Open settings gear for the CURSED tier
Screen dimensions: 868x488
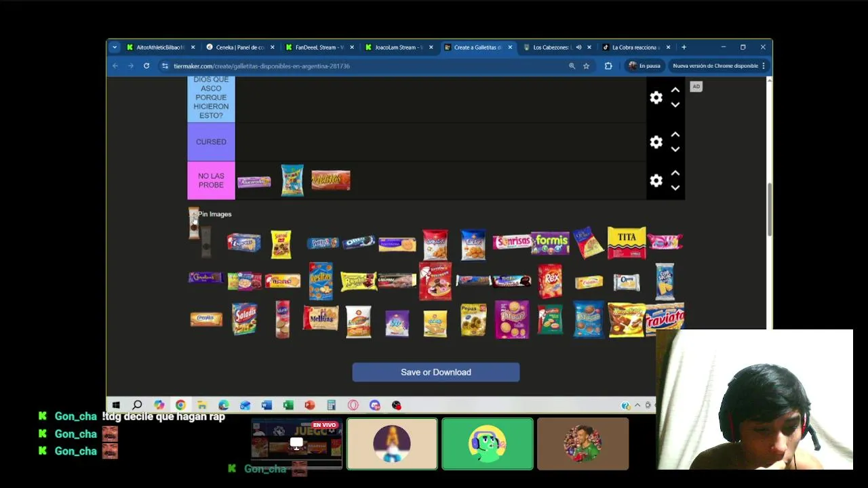(656, 142)
